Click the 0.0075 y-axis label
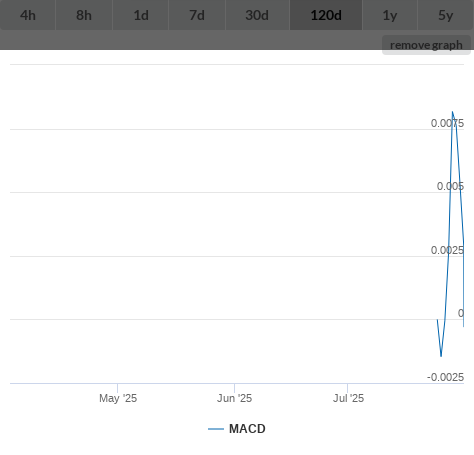 coord(447,123)
